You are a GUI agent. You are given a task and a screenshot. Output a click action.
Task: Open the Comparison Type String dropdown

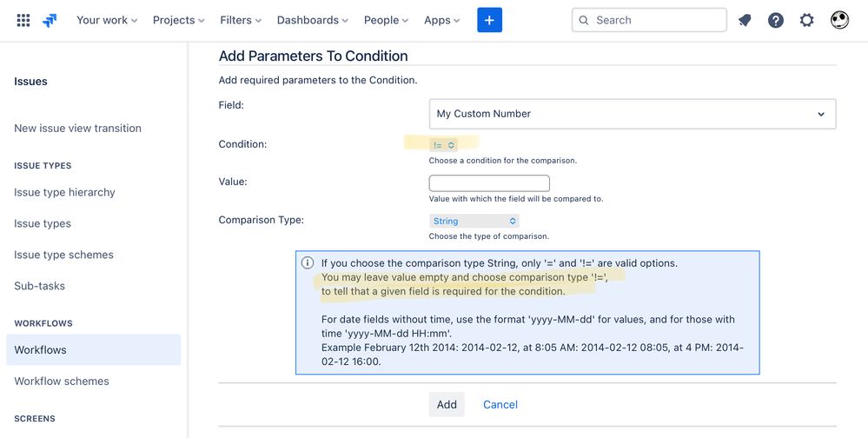[474, 221]
